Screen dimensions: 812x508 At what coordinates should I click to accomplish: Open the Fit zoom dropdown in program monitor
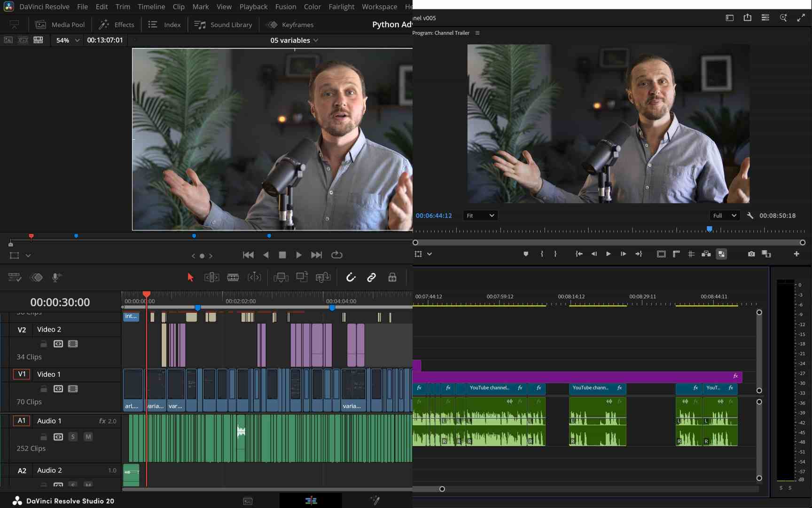point(480,215)
